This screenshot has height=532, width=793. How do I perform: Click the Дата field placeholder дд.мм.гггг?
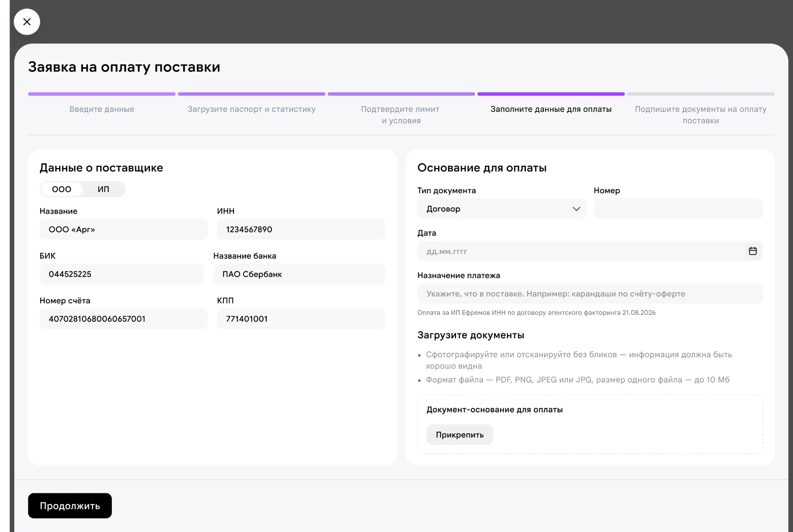(446, 251)
